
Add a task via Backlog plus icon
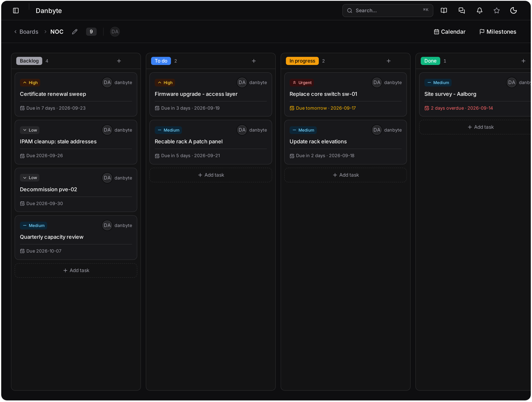pyautogui.click(x=119, y=61)
